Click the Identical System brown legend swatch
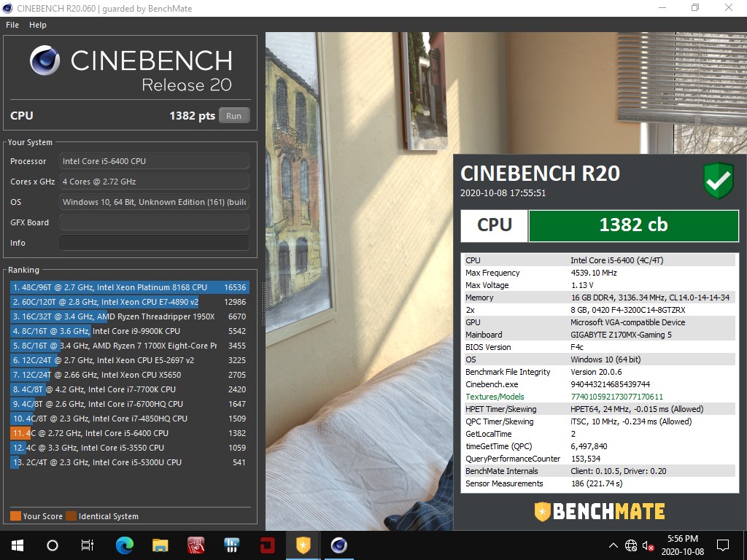Image resolution: width=747 pixels, height=560 pixels. click(71, 516)
